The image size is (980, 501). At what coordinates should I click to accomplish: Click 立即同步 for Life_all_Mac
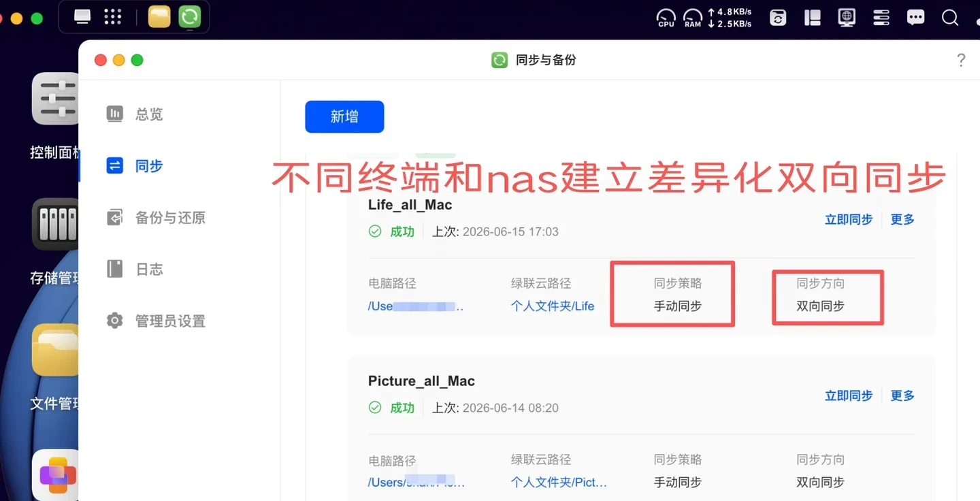(848, 219)
